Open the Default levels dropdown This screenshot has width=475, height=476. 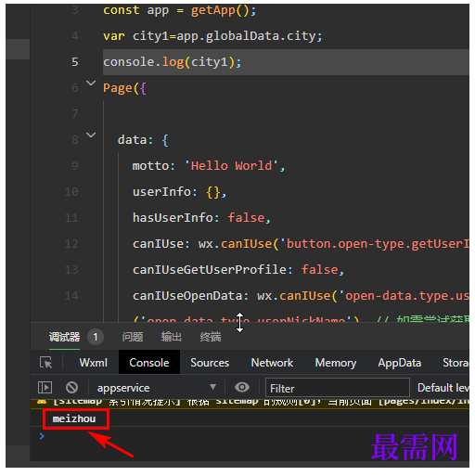(443, 388)
